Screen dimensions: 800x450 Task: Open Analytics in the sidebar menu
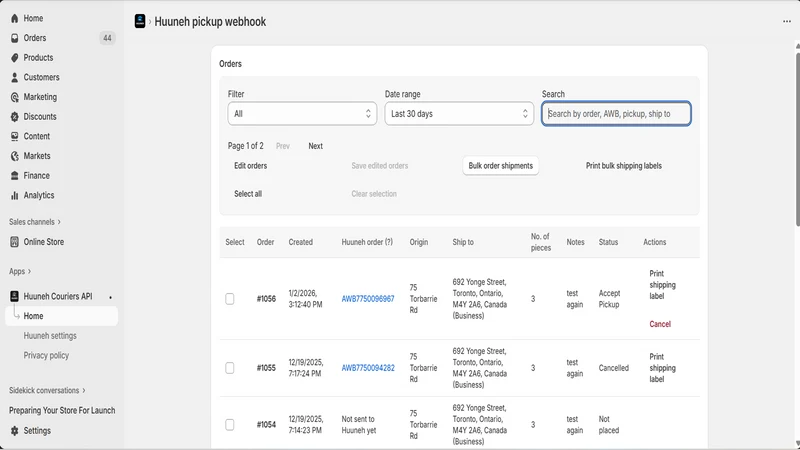pyautogui.click(x=39, y=195)
